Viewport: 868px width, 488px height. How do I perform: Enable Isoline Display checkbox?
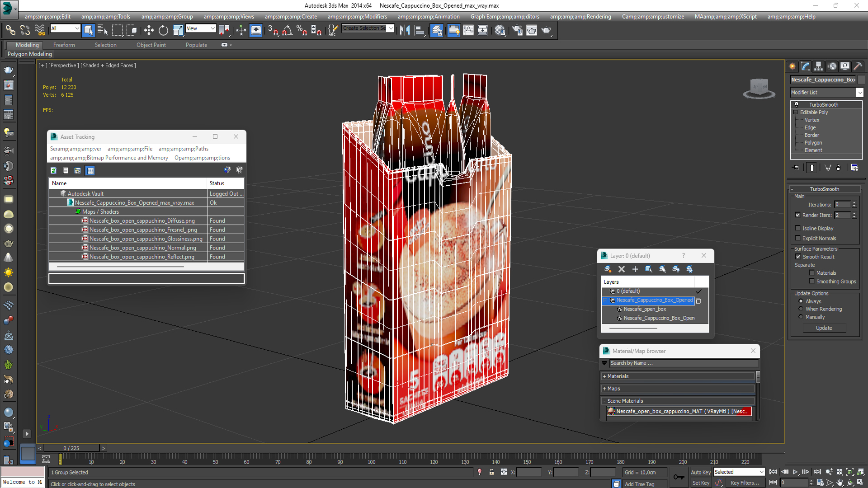[798, 228]
